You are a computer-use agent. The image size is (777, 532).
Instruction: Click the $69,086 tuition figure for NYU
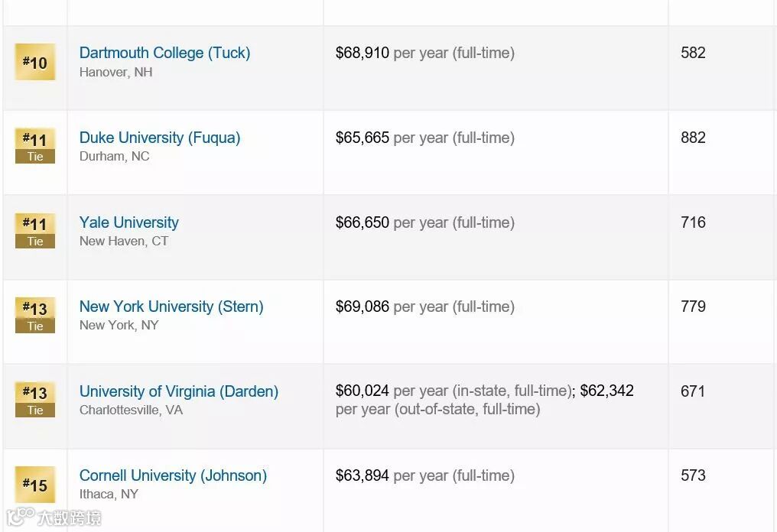click(362, 307)
